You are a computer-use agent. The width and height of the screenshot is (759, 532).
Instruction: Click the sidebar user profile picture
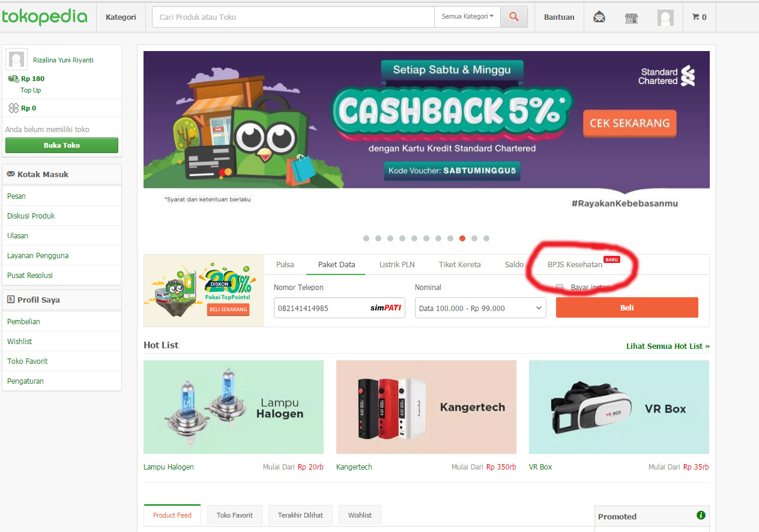click(16, 59)
